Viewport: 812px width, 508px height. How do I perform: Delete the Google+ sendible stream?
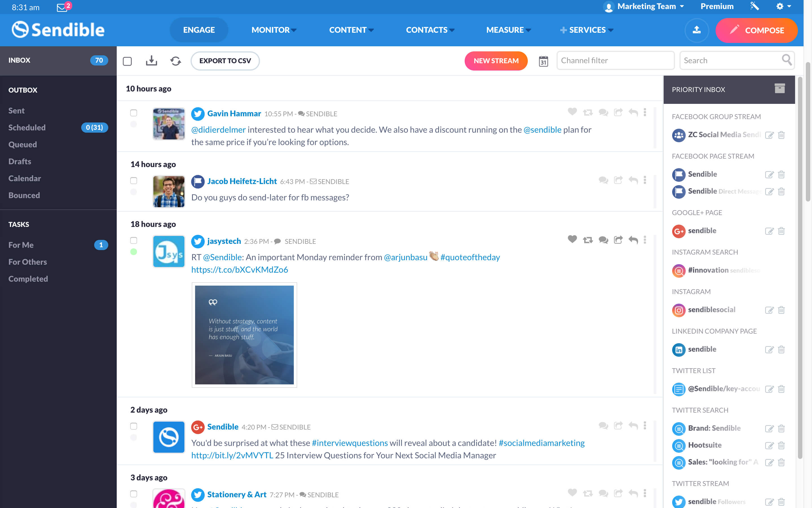point(781,231)
